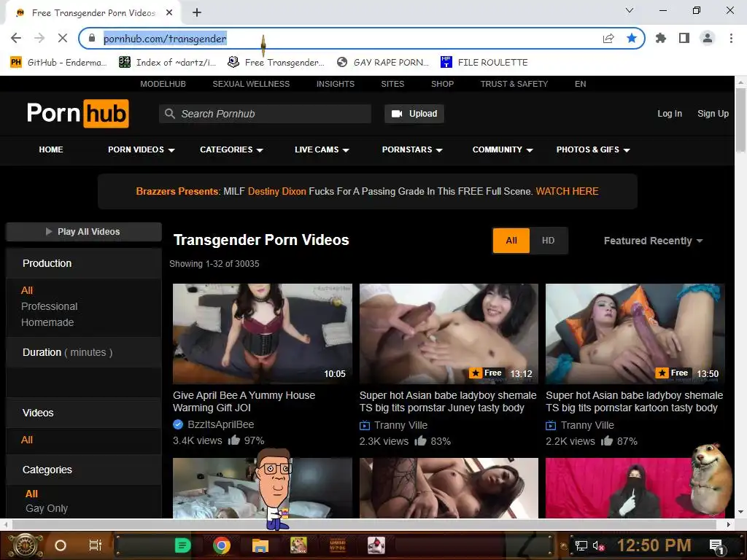Open File Explorer from the taskbar
This screenshot has width=747, height=560.
[x=260, y=545]
